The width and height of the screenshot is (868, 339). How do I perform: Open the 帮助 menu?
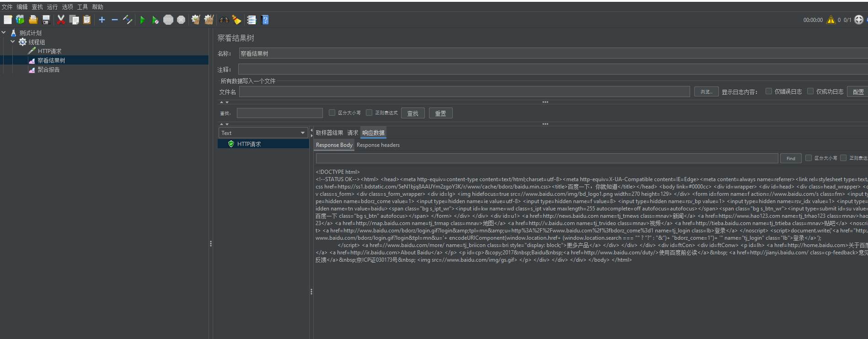pos(97,7)
